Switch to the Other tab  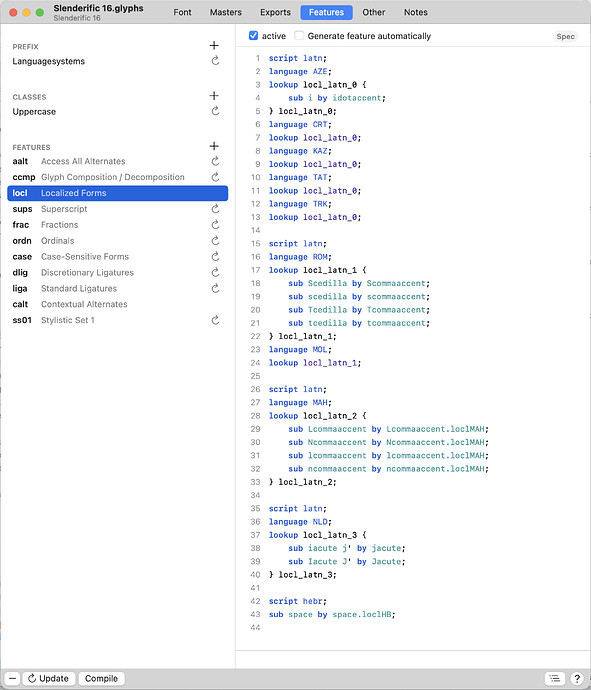tap(374, 12)
